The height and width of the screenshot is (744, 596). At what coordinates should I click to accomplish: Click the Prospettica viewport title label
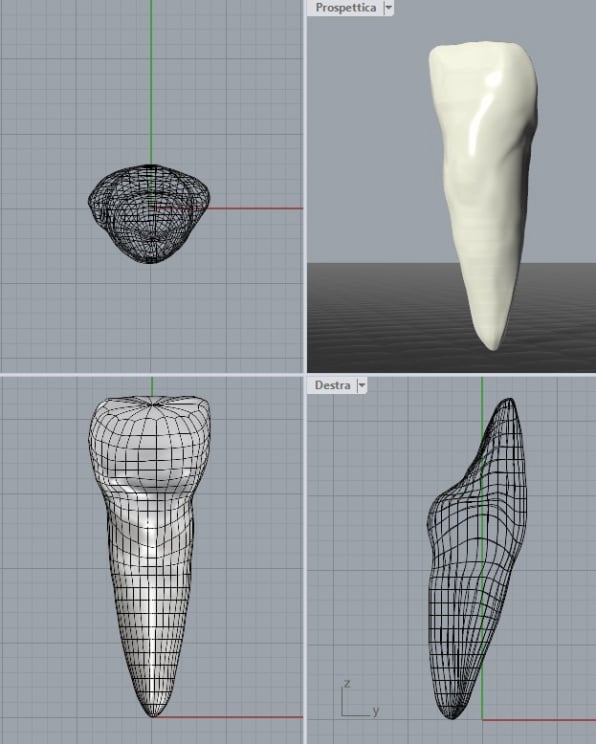pyautogui.click(x=345, y=8)
